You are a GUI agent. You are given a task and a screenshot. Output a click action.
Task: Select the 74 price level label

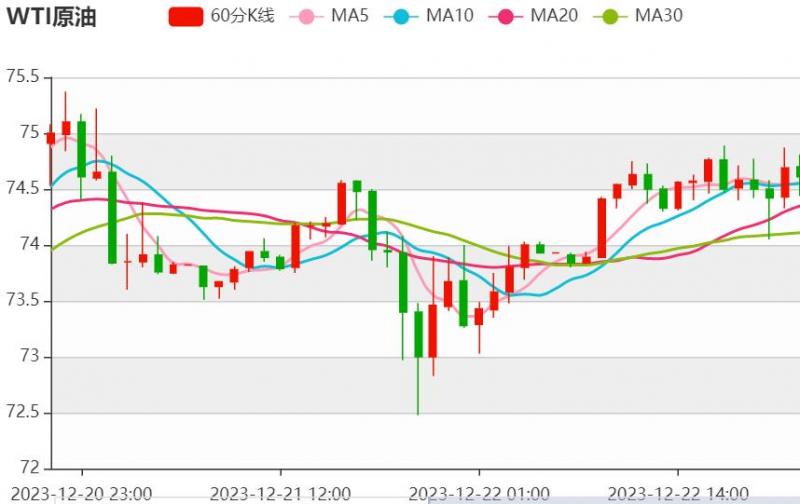click(30, 246)
